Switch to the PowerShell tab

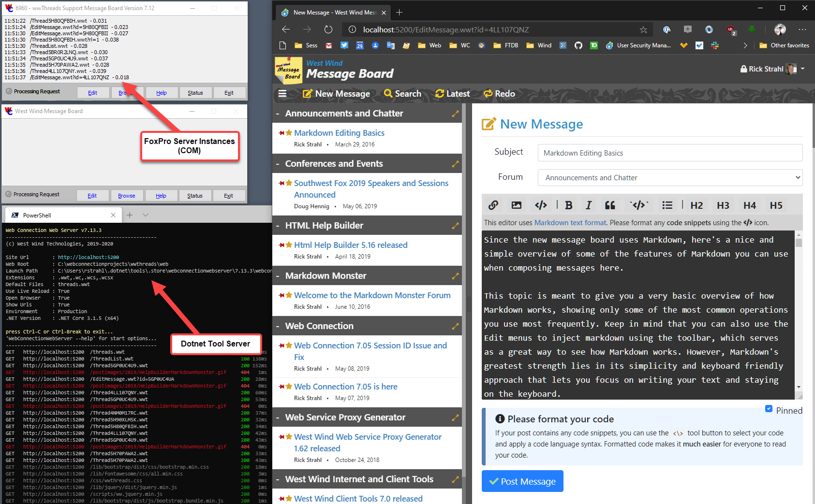point(63,215)
